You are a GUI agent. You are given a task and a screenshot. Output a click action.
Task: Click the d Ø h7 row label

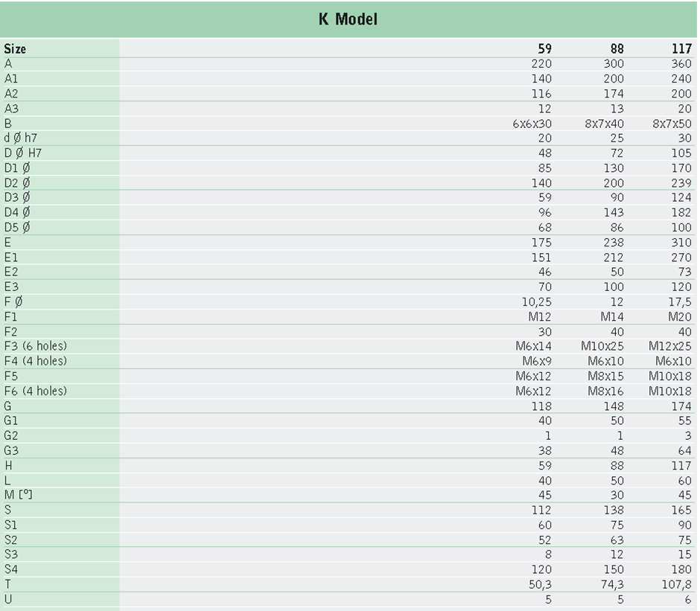[20, 138]
